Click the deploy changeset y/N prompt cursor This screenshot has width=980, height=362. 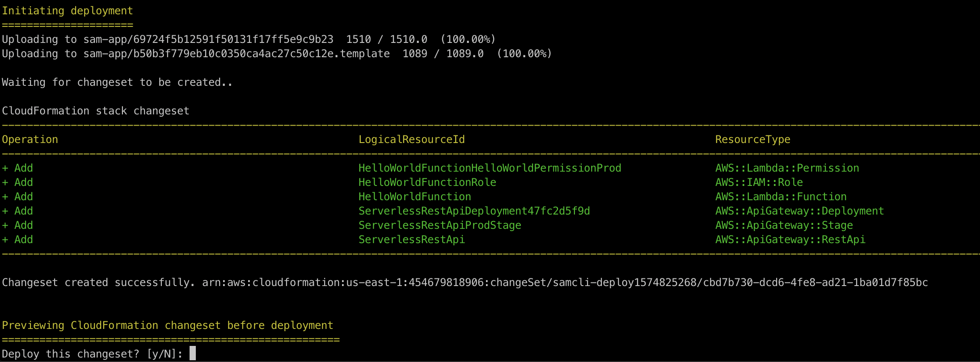tap(193, 354)
